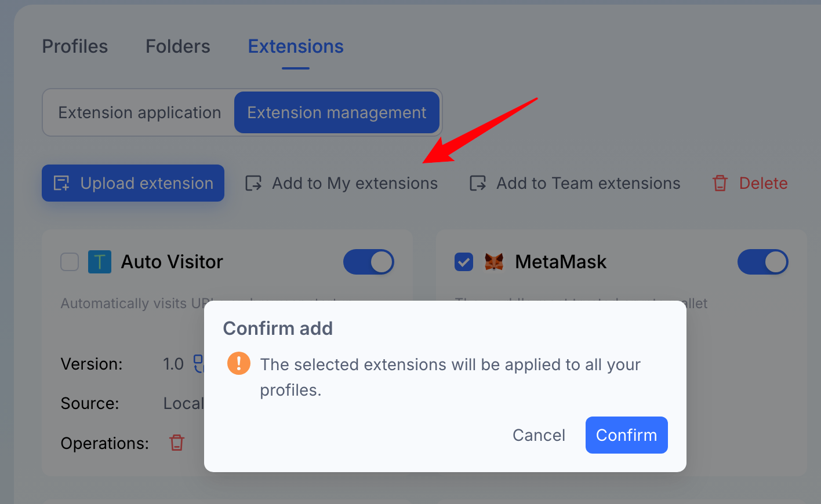Cancel the Confirm add dialog
This screenshot has width=821, height=504.
pos(539,435)
